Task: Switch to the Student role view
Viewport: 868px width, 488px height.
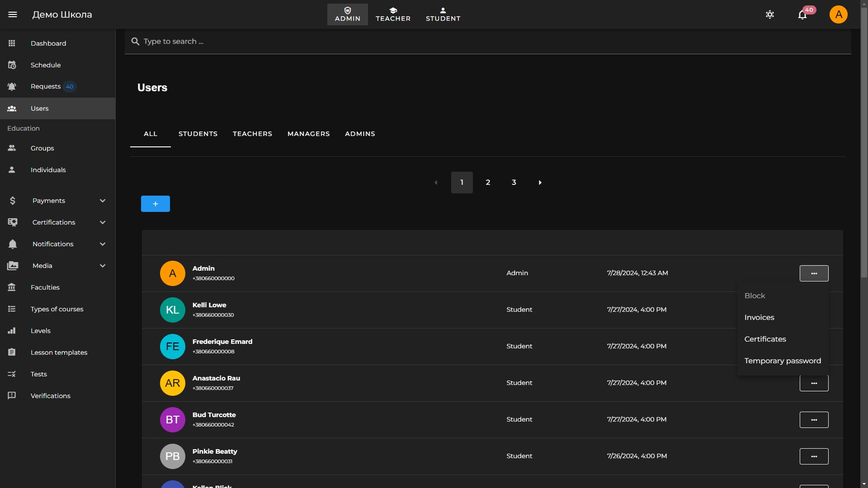Action: (x=443, y=14)
